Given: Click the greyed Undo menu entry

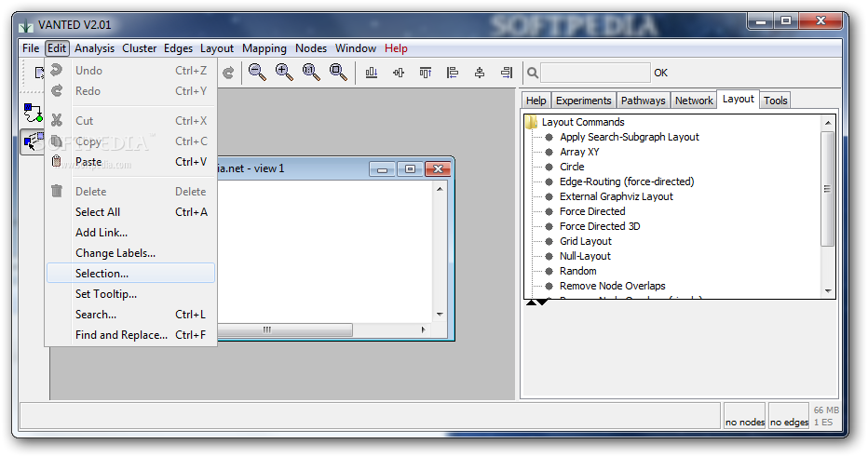Looking at the screenshot, I should [131, 70].
